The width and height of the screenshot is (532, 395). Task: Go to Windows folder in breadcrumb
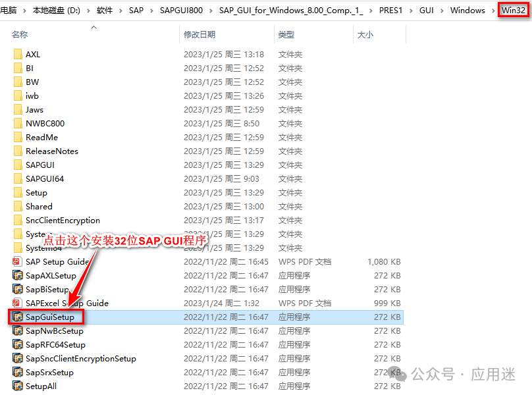point(467,11)
